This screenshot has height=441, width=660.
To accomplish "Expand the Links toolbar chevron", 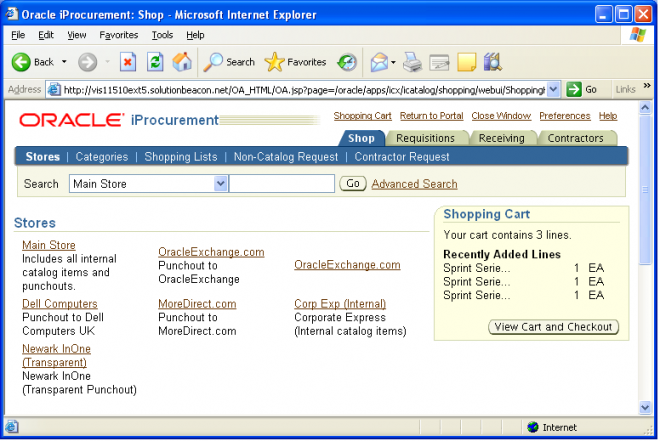I will pos(647,86).
